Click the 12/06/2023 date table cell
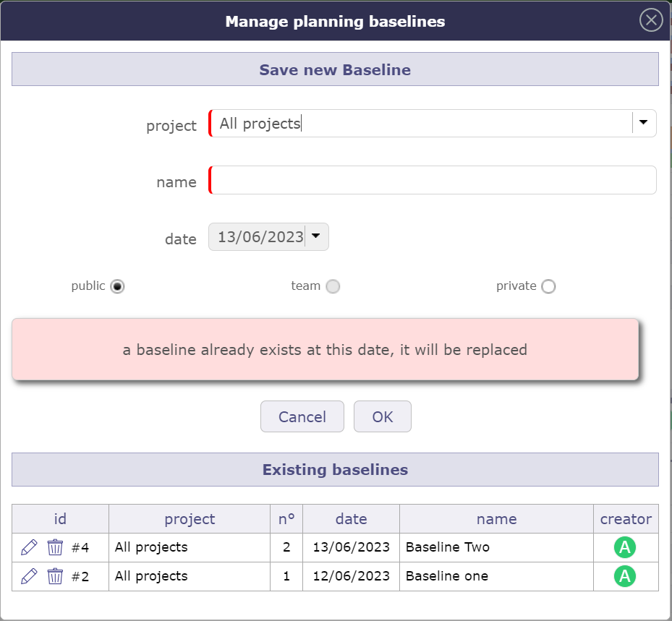The height and width of the screenshot is (621, 672). coord(351,576)
